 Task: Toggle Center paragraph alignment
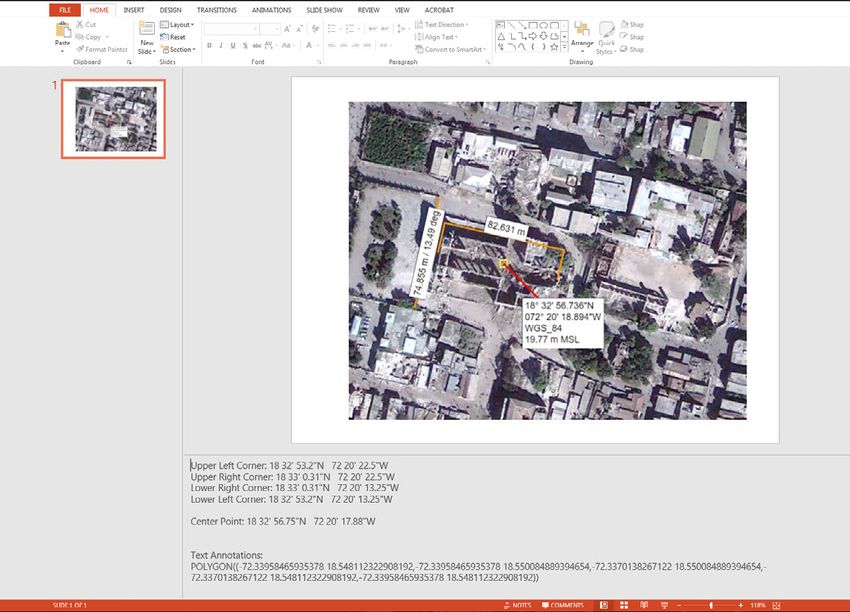tap(344, 46)
